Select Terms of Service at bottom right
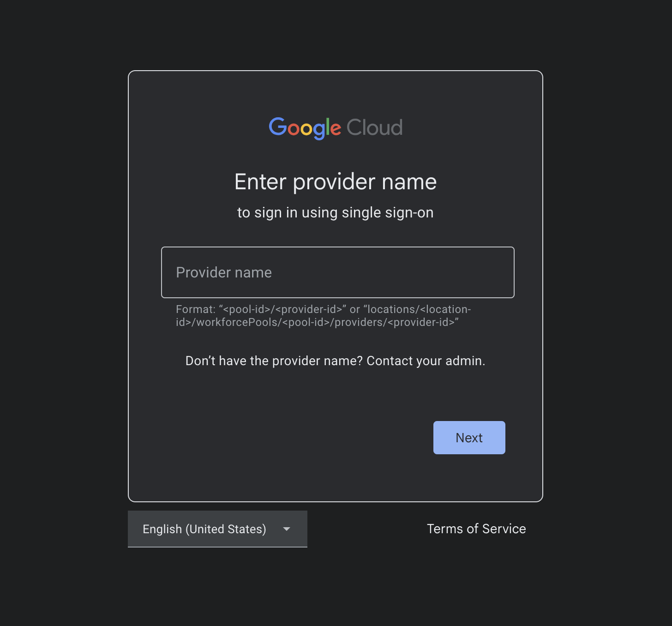This screenshot has width=672, height=626. (477, 529)
